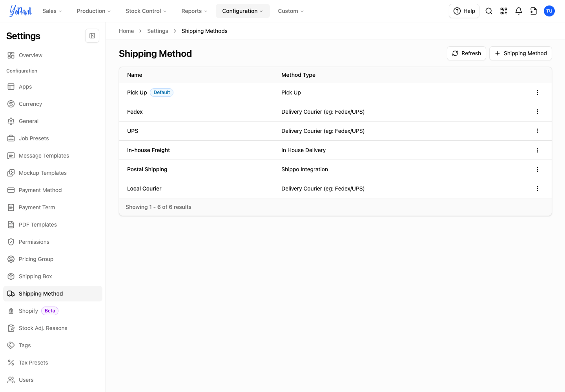Open the search icon in the top bar
The width and height of the screenshot is (565, 392).
[489, 11]
